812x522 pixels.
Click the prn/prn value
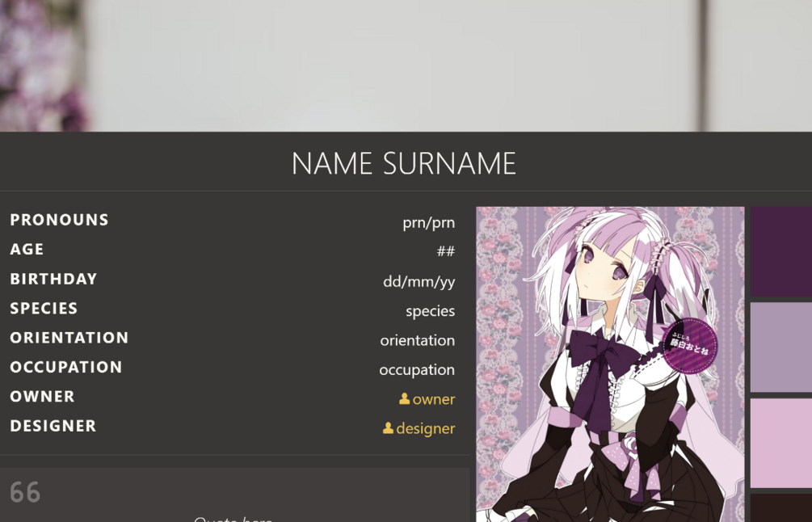tap(429, 223)
